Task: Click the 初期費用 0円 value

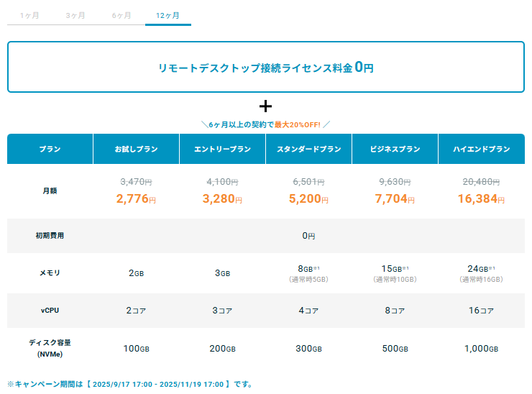Action: [308, 236]
